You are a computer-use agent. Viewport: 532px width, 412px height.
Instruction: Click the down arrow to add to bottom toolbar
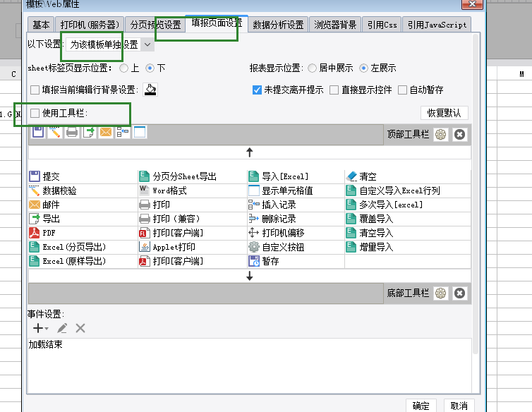pyautogui.click(x=250, y=276)
